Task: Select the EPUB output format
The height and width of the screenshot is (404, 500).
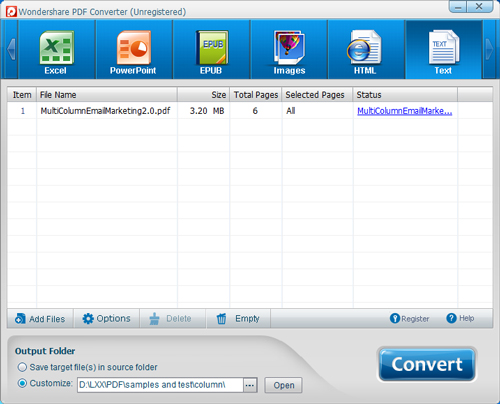Action: (211, 50)
